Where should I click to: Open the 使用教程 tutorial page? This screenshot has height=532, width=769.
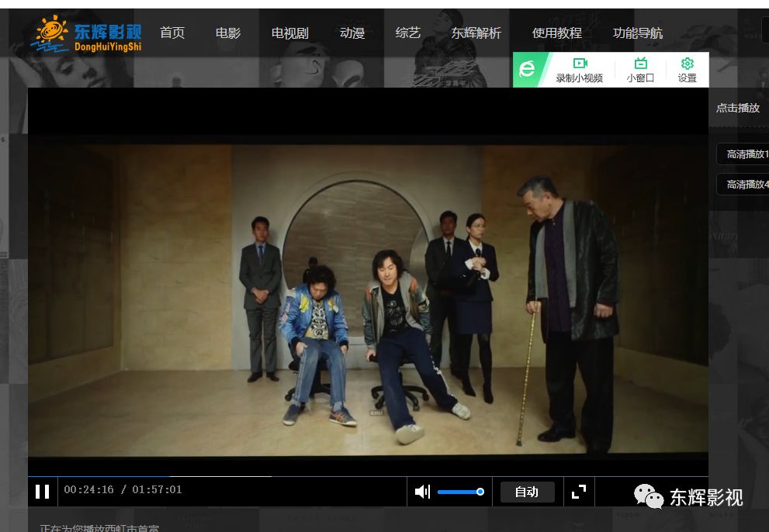coord(557,33)
